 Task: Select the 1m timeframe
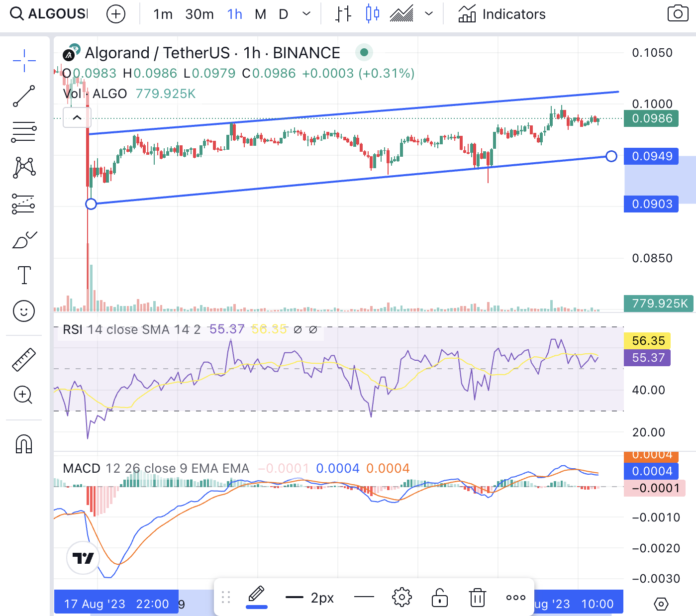click(163, 14)
